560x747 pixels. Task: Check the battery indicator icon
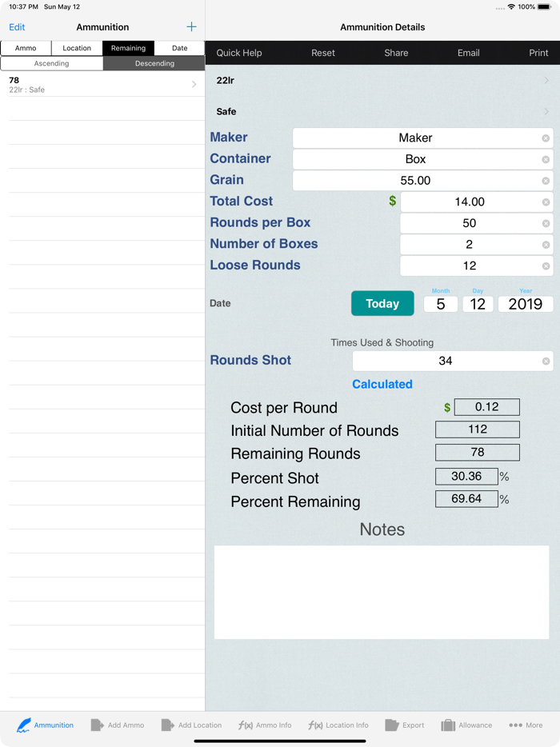click(x=544, y=6)
